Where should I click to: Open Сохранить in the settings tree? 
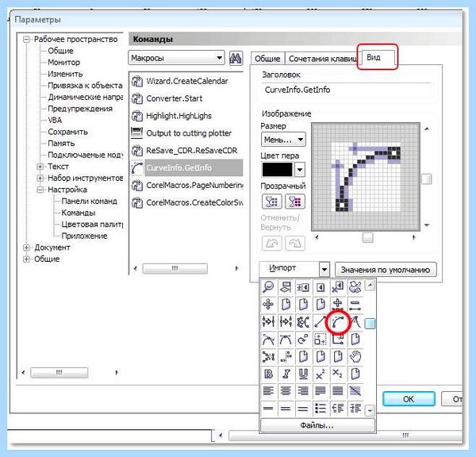point(67,132)
